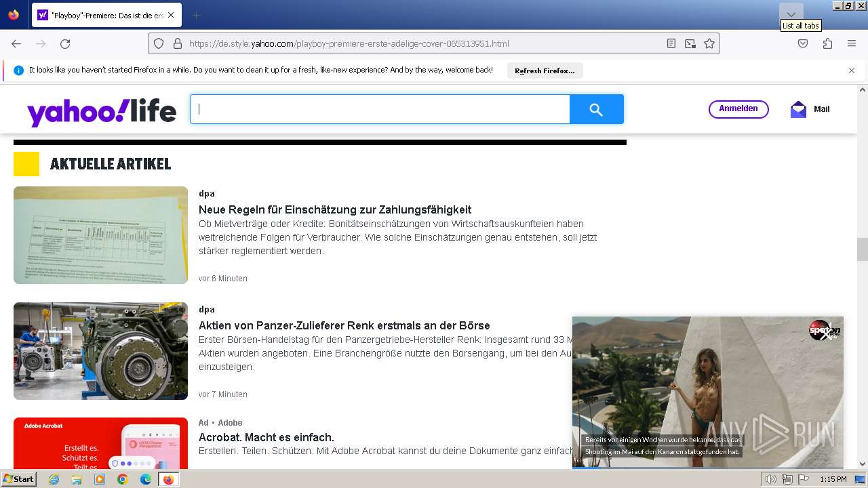Click the Ob Mietverträge oder Kredite article summary

coord(398,237)
